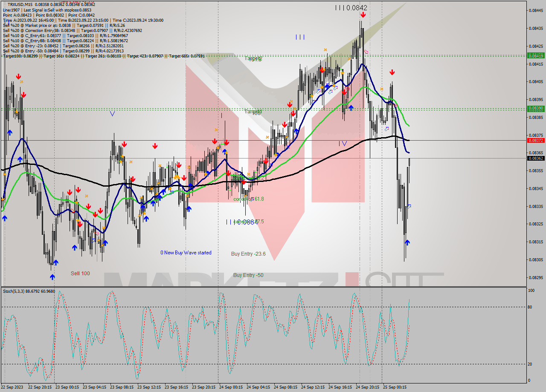Click the 'Sell %10 @ C_Entry88' line
The width and height of the screenshot is (546, 392).
click(x=65, y=40)
